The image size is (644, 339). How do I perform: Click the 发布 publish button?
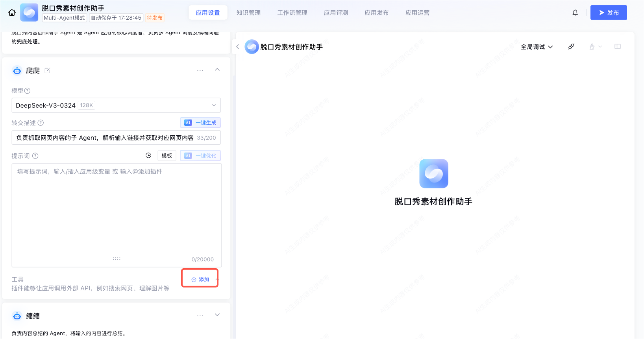pyautogui.click(x=608, y=13)
